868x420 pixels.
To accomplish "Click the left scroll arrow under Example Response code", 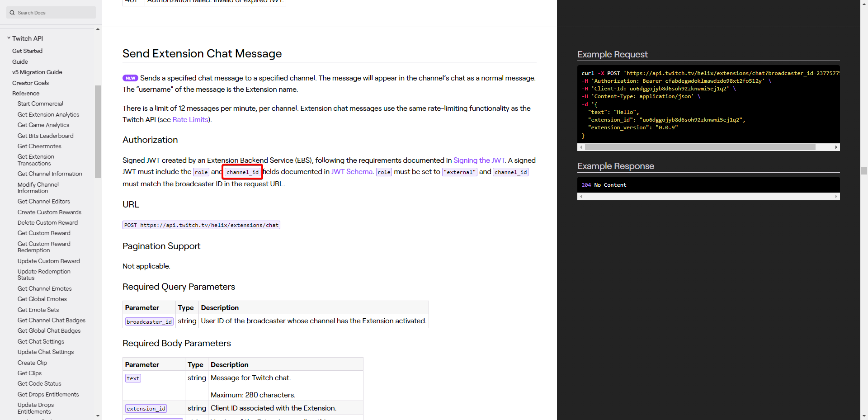I will (581, 196).
